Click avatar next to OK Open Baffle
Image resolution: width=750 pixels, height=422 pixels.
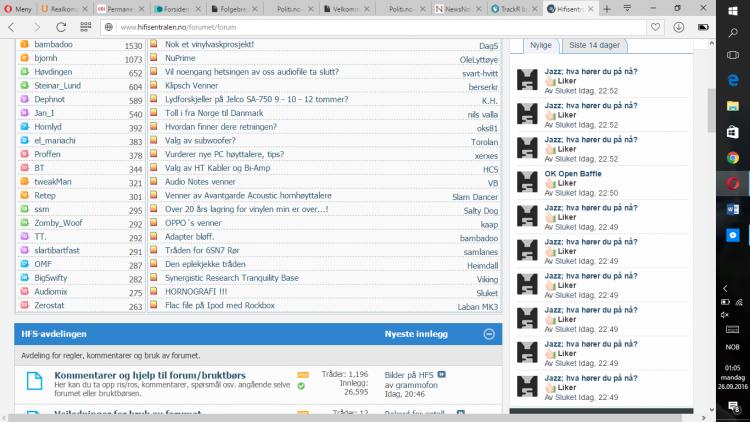point(527,182)
